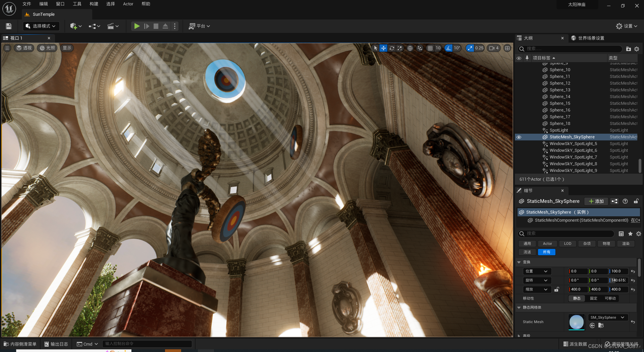This screenshot has height=352, width=644.
Task: Click the Skip/Advance frame button
Action: [x=147, y=26]
